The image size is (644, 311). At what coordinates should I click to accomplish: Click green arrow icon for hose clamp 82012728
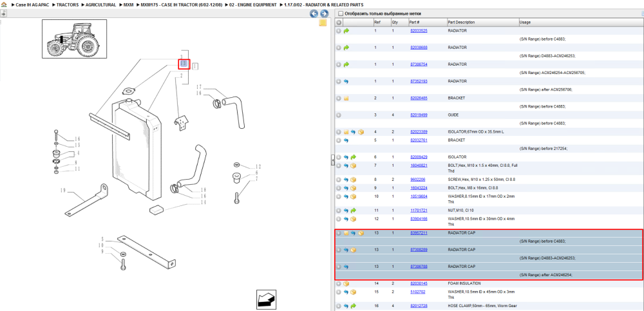[x=354, y=306]
